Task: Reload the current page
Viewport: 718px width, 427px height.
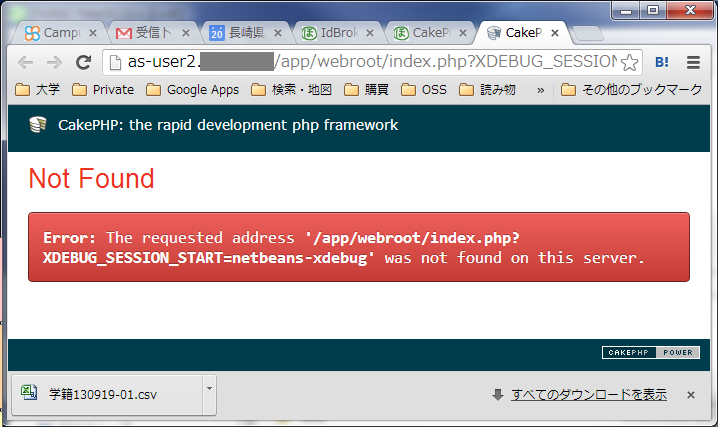Action: (84, 62)
